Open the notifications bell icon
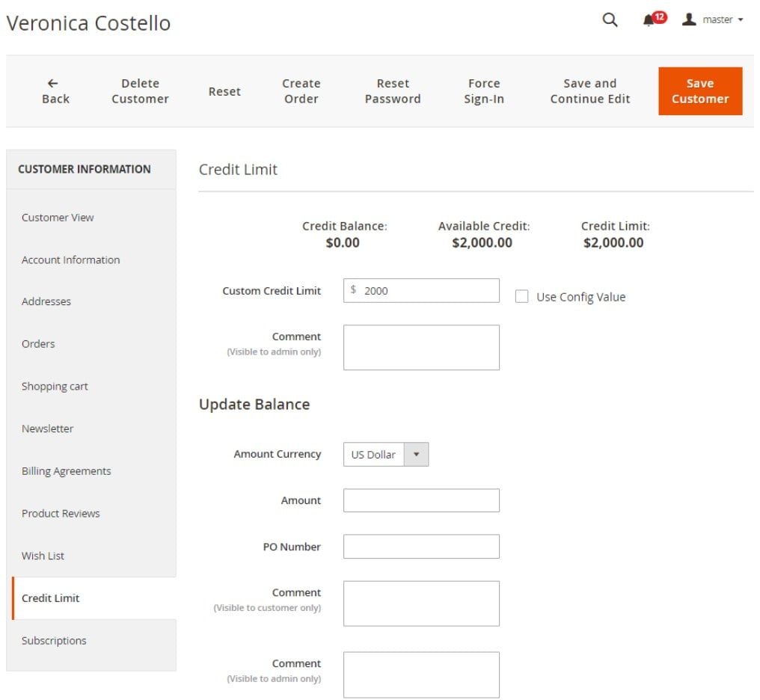Image resolution: width=760 pixels, height=700 pixels. coord(649,20)
